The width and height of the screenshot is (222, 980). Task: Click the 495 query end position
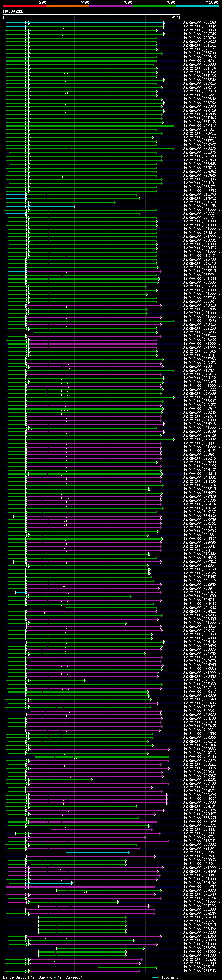click(x=175, y=17)
